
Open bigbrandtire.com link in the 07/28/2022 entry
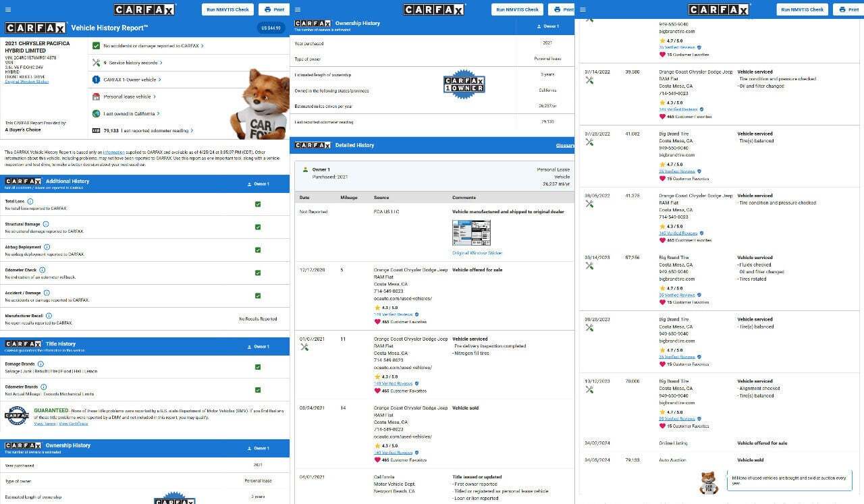pos(676,155)
